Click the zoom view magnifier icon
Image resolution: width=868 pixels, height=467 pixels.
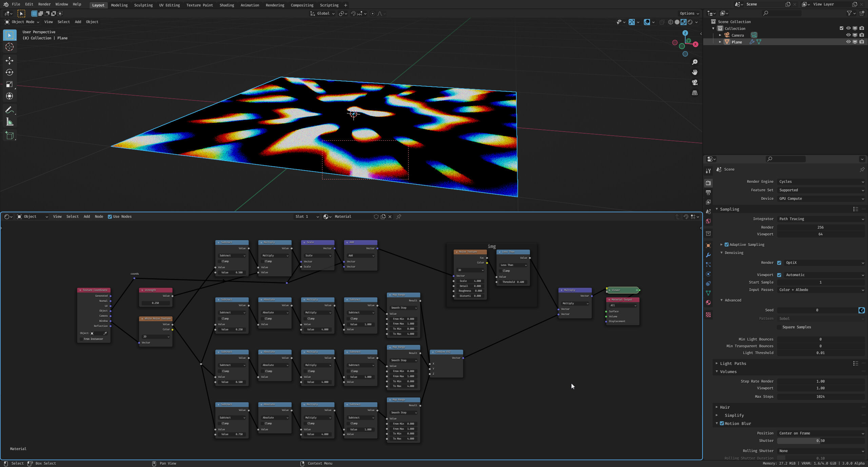[694, 62]
